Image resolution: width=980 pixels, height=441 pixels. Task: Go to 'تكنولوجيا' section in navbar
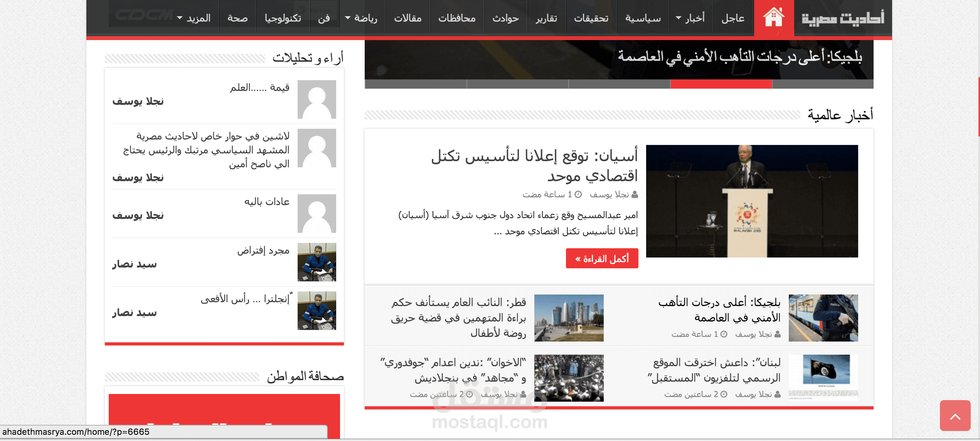(283, 18)
